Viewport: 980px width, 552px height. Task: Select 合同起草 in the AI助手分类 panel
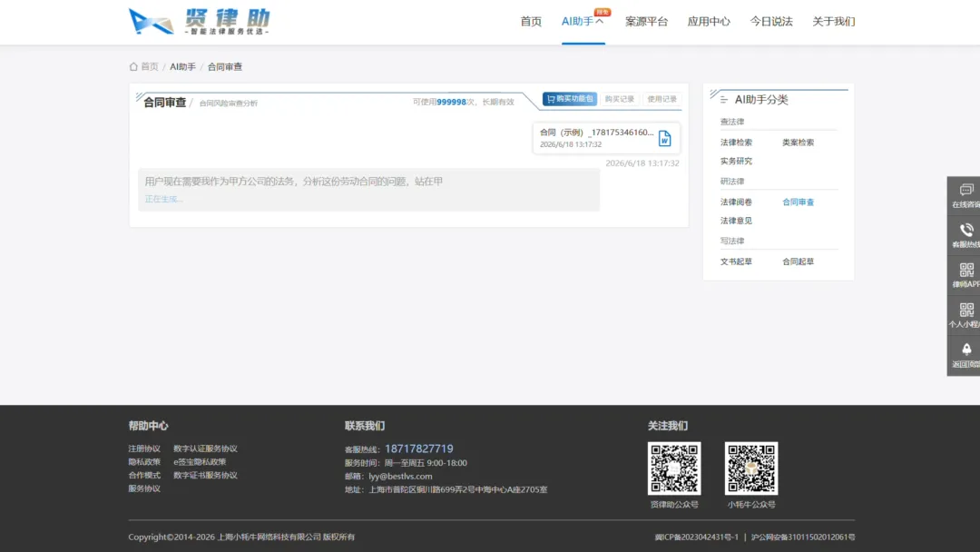(799, 261)
